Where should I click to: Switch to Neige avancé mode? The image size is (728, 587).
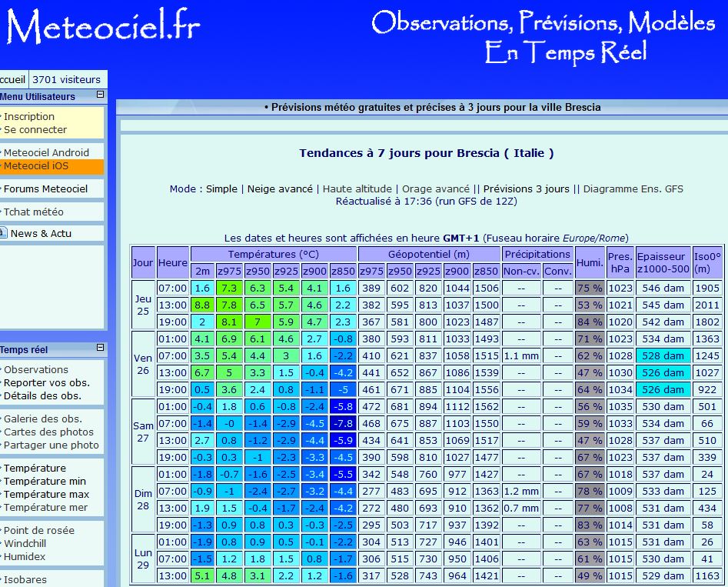point(280,188)
